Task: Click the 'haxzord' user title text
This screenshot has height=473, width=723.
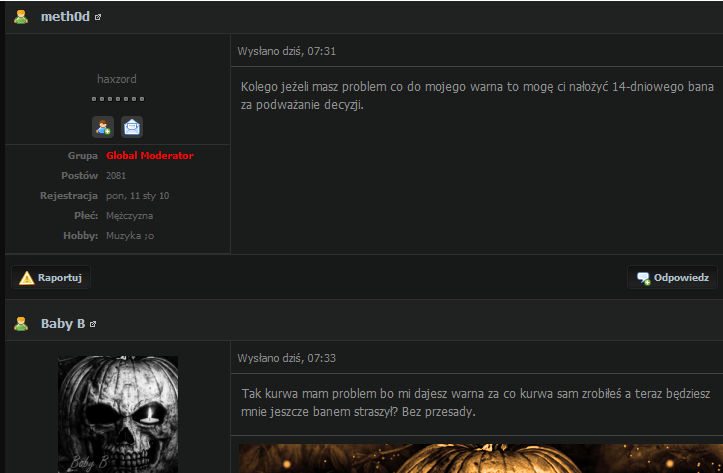Action: click(x=117, y=79)
